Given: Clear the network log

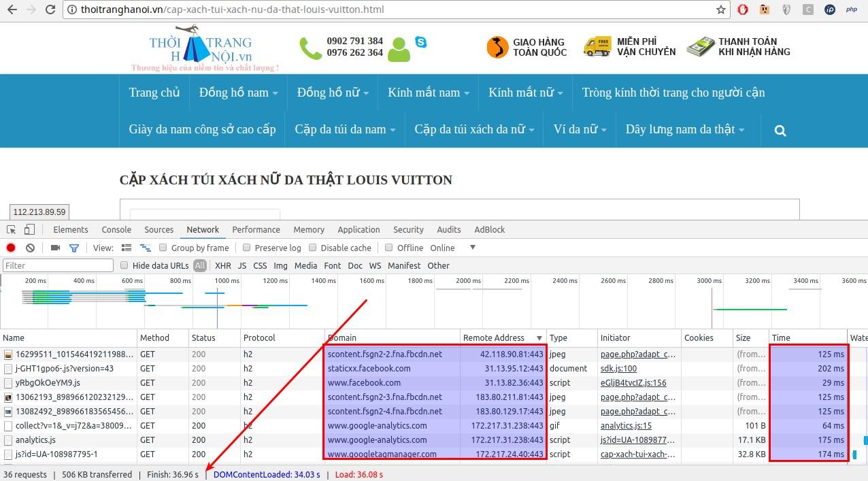Looking at the screenshot, I should click(x=30, y=248).
